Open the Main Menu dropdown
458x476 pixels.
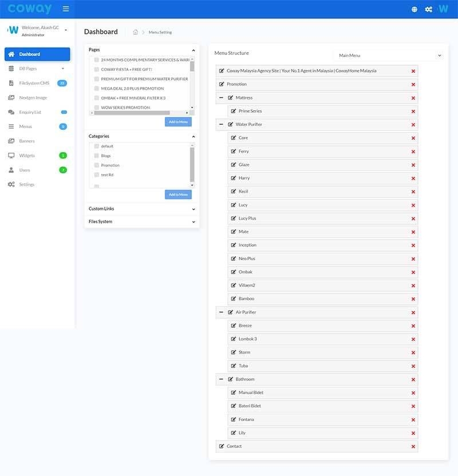click(x=388, y=55)
